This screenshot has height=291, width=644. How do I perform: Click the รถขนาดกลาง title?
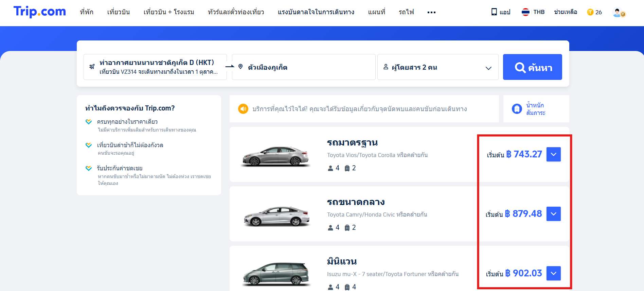point(356,202)
